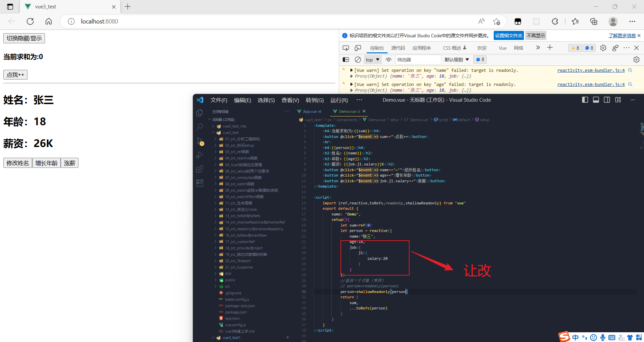Expand the "name" Vue warn message
The image size is (644, 342).
351,70
